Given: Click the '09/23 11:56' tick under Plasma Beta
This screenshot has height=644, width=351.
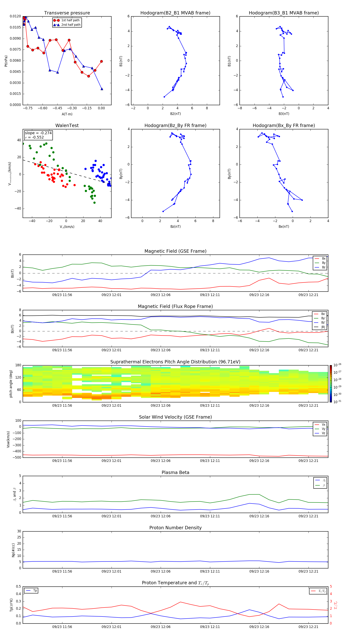Looking at the screenshot, I should click(x=62, y=516).
